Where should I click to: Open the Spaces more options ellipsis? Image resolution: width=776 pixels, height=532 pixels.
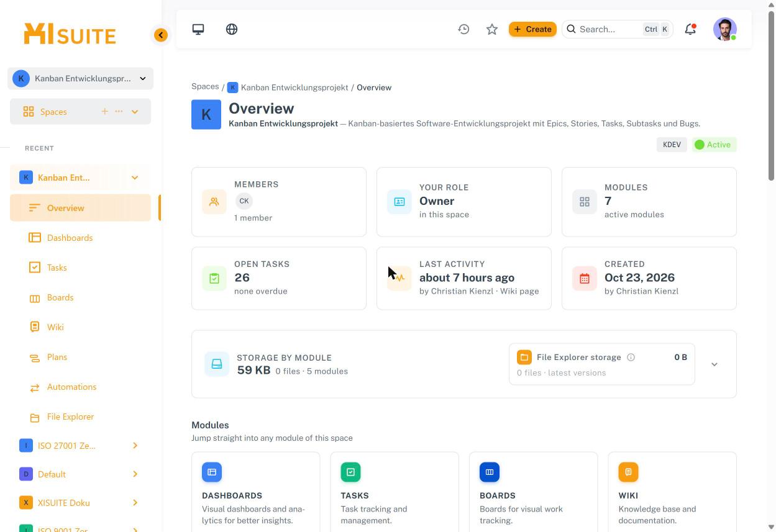coord(119,112)
